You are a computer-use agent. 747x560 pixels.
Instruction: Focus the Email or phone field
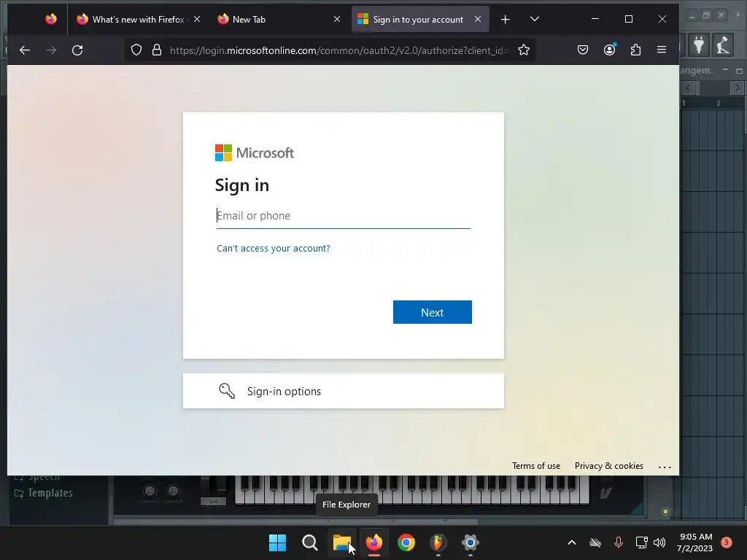[343, 216]
